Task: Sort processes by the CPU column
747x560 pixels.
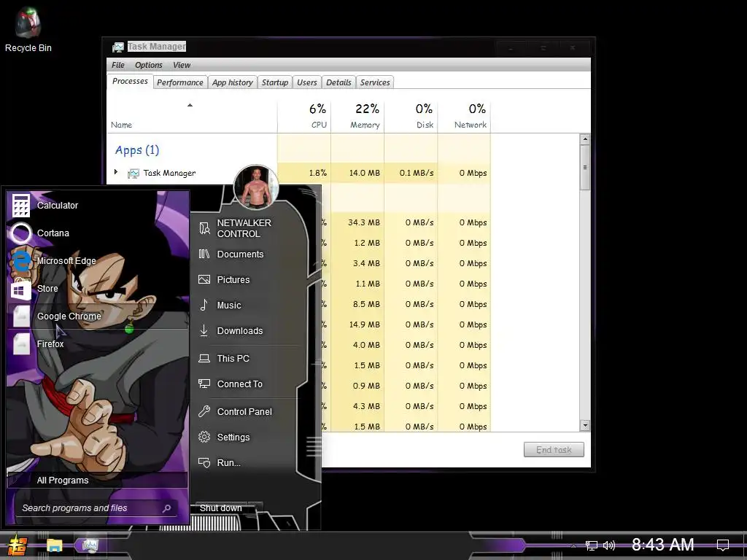Action: coord(304,116)
